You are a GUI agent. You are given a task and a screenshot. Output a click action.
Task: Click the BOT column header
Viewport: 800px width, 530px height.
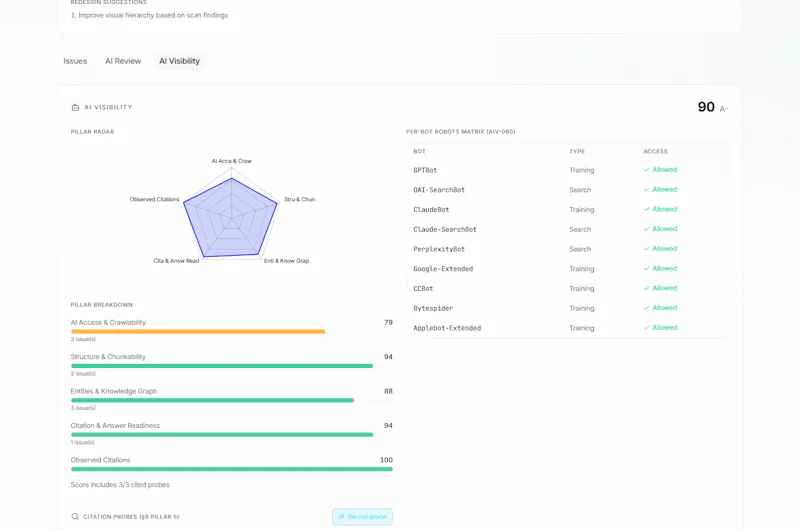(x=419, y=152)
